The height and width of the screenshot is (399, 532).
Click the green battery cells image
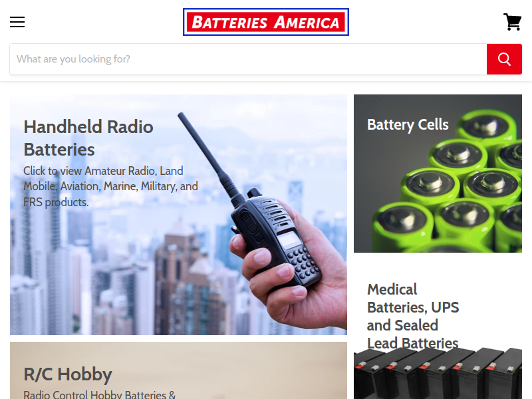tap(465, 190)
